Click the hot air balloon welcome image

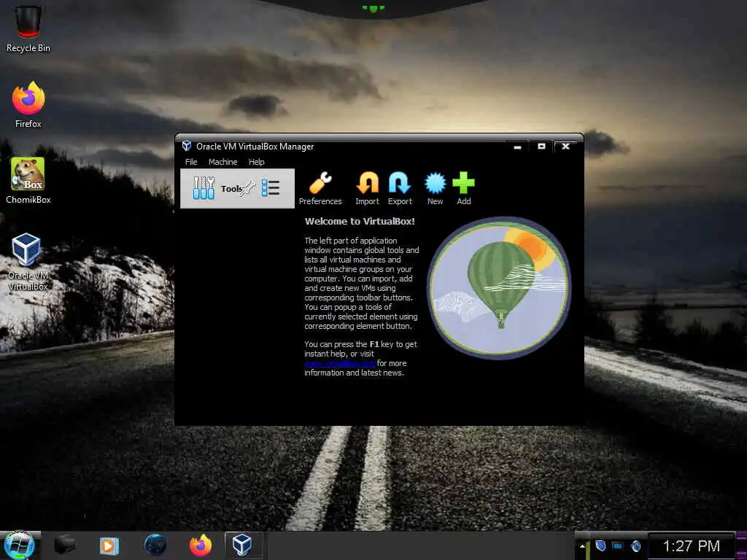tap(498, 287)
